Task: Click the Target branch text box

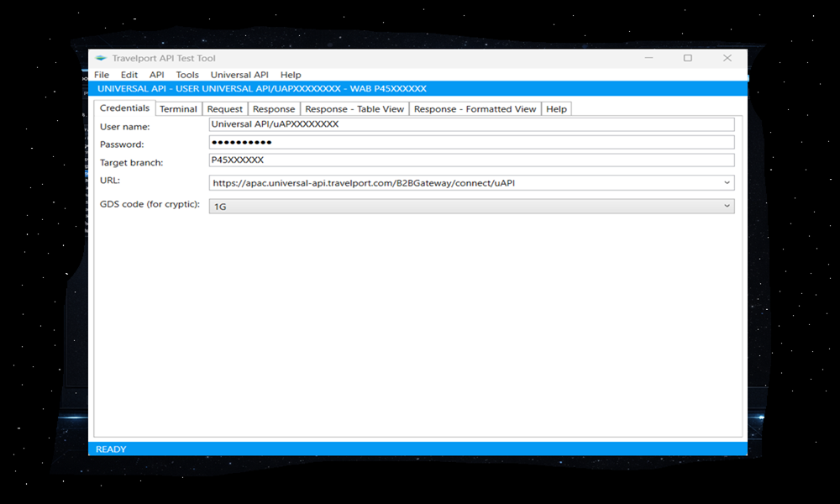Action: [471, 160]
